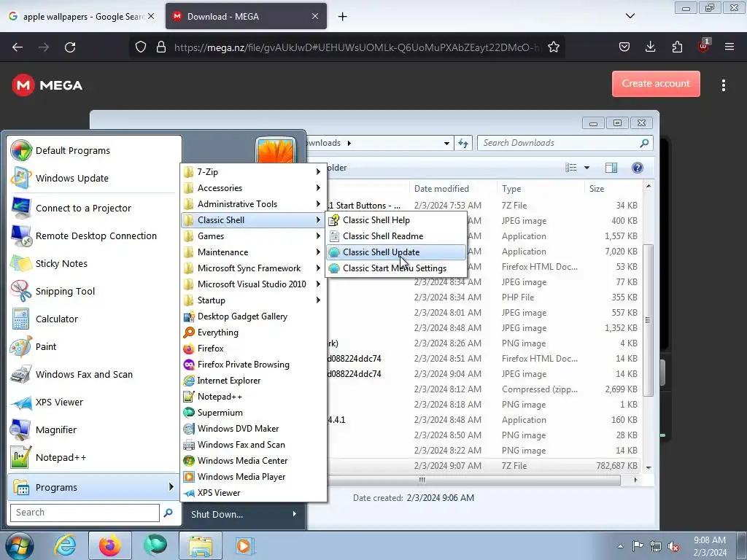The image size is (747, 560).
Task: Select Classic Shell Update
Action: tap(396, 252)
